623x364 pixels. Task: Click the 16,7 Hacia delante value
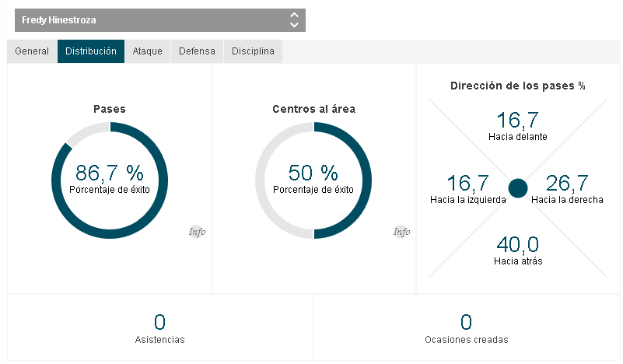point(518,121)
